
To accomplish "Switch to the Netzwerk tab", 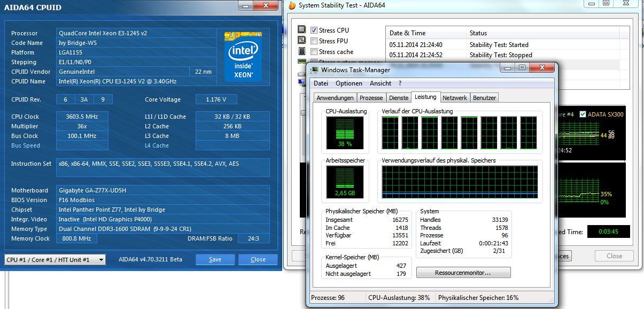I will click(455, 98).
